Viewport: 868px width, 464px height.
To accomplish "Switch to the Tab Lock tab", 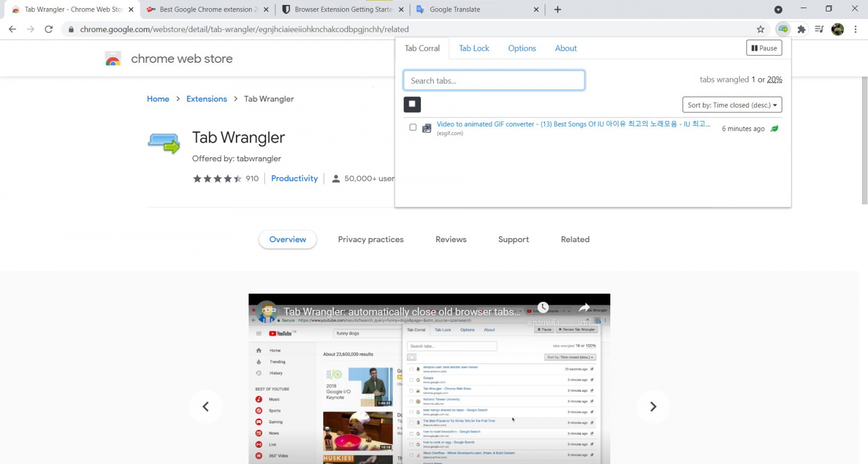I will 474,48.
